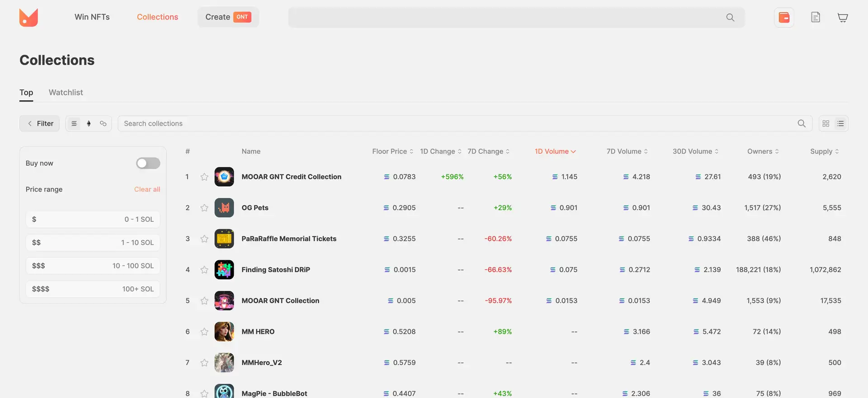Screen dimensions: 868x398
Task: Click the orange wallet icon
Action: pyautogui.click(x=784, y=18)
